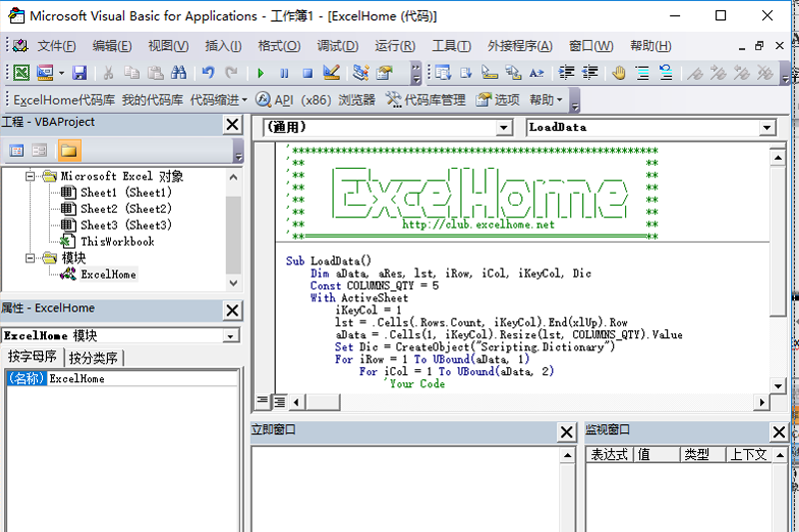Open the 文件(F) menu
The height and width of the screenshot is (532, 799).
(x=56, y=46)
